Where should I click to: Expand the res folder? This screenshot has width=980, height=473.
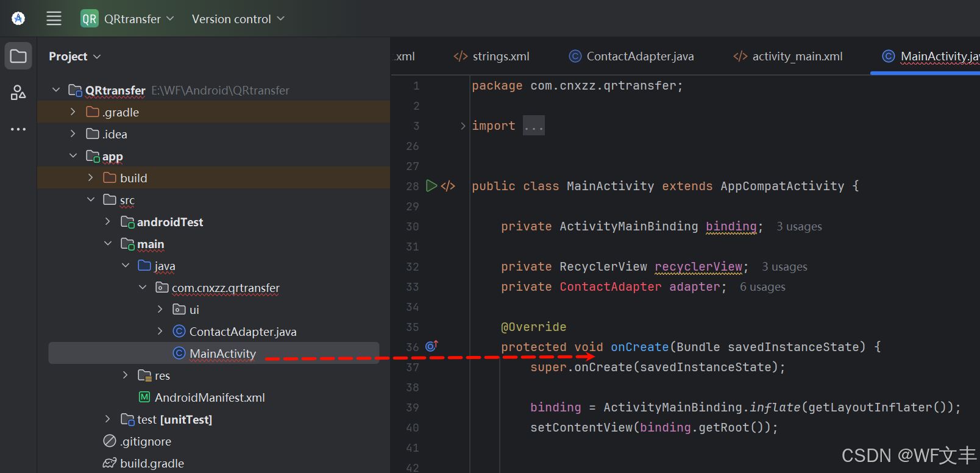126,375
